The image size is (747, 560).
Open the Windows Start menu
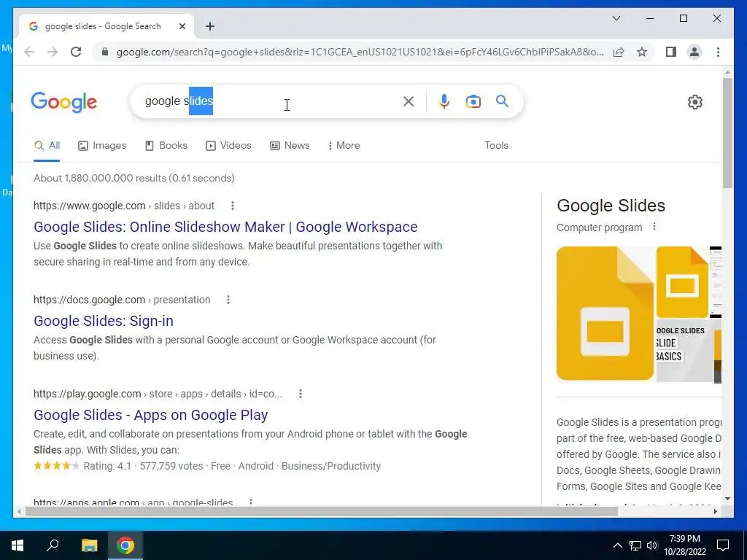(x=18, y=545)
